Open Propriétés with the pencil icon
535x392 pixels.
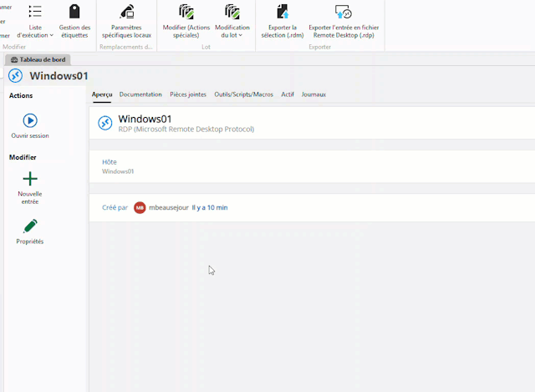coord(30,227)
